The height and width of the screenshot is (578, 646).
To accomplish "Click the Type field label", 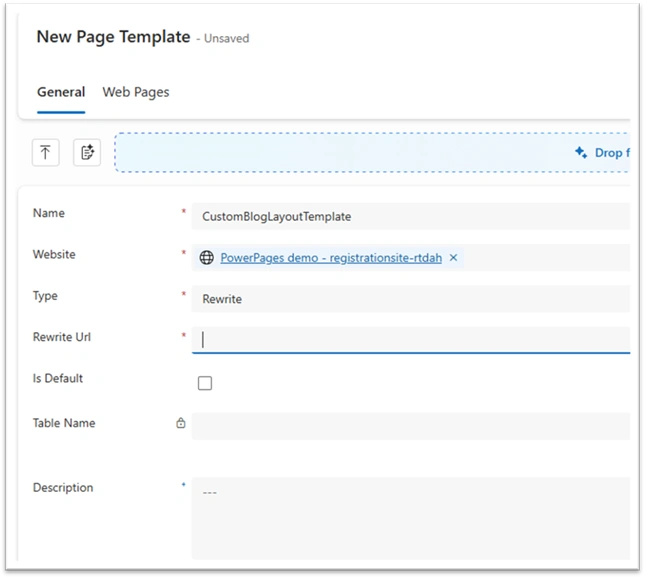I will (45, 296).
